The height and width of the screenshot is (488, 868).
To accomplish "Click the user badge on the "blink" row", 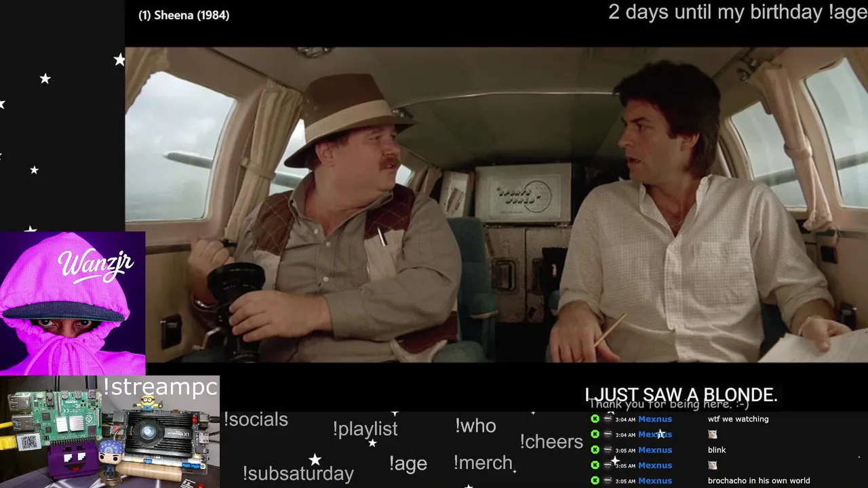I will (608, 450).
